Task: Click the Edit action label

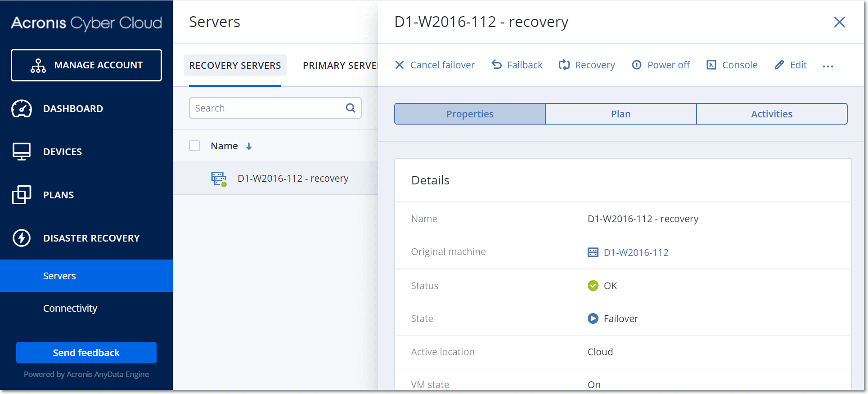Action: (x=798, y=65)
